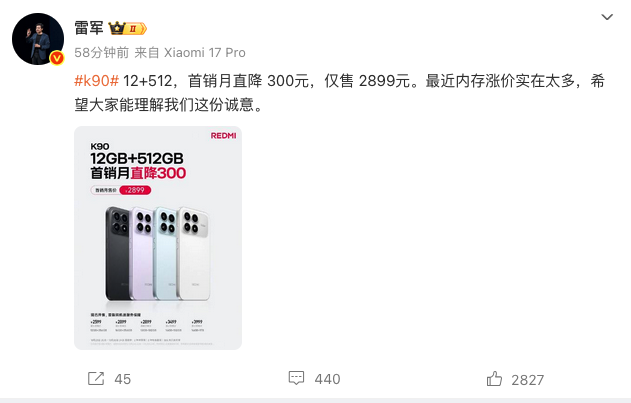The width and height of the screenshot is (631, 403).
Task: Open 雷军's profile avatar picture
Action: [x=38, y=39]
